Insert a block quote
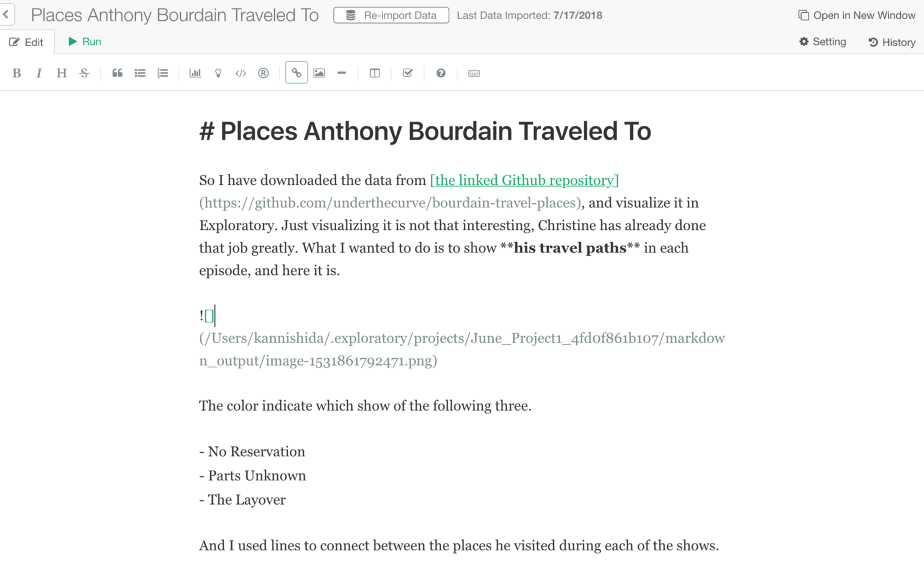Viewport: 924px width, 563px height. coord(117,73)
